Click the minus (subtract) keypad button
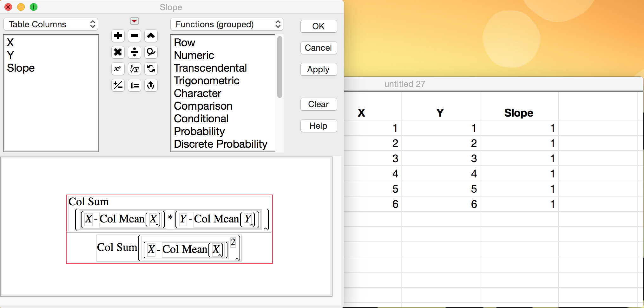The image size is (644, 308). coord(135,36)
